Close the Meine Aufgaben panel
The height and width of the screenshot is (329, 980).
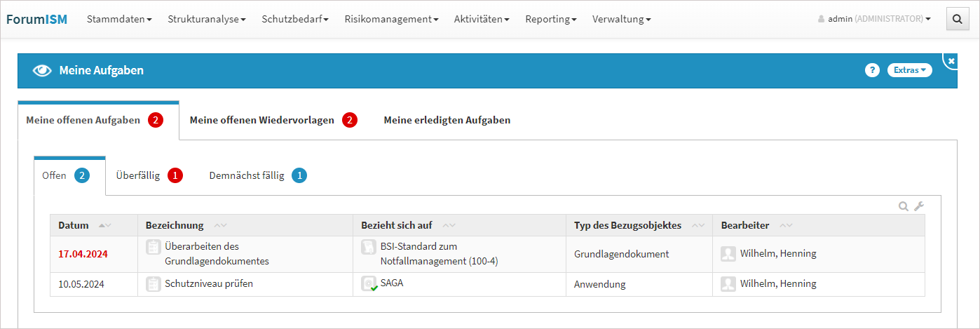[x=951, y=62]
